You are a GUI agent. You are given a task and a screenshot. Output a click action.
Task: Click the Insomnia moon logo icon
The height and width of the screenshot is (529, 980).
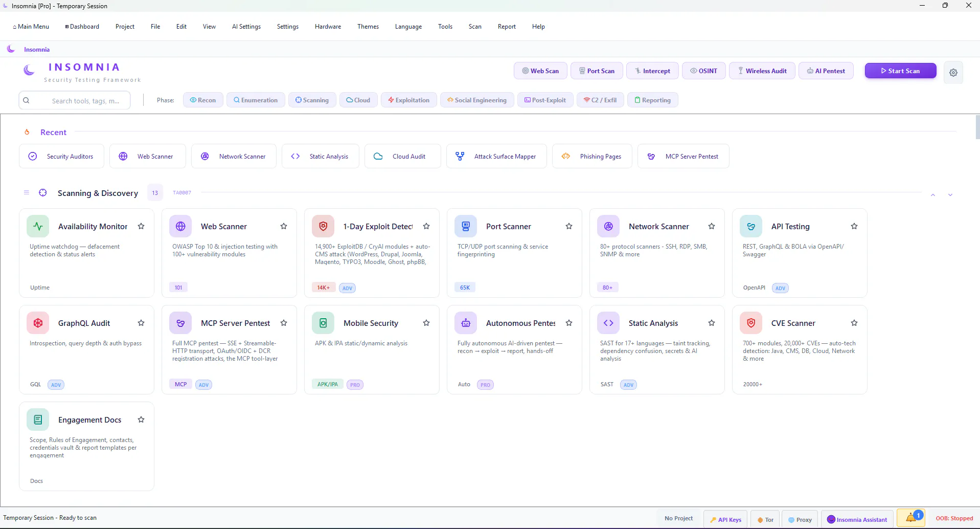coord(29,70)
